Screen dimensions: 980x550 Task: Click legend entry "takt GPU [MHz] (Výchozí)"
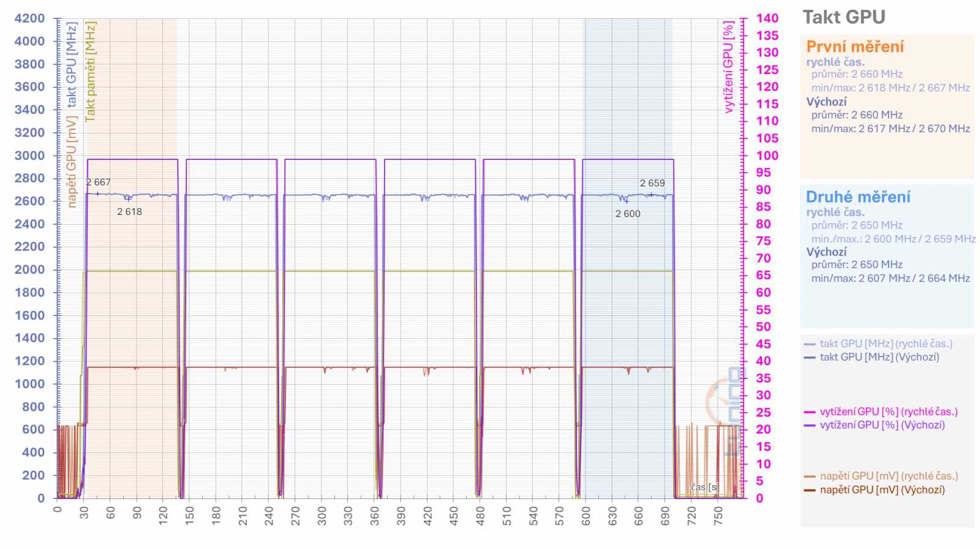pos(880,357)
